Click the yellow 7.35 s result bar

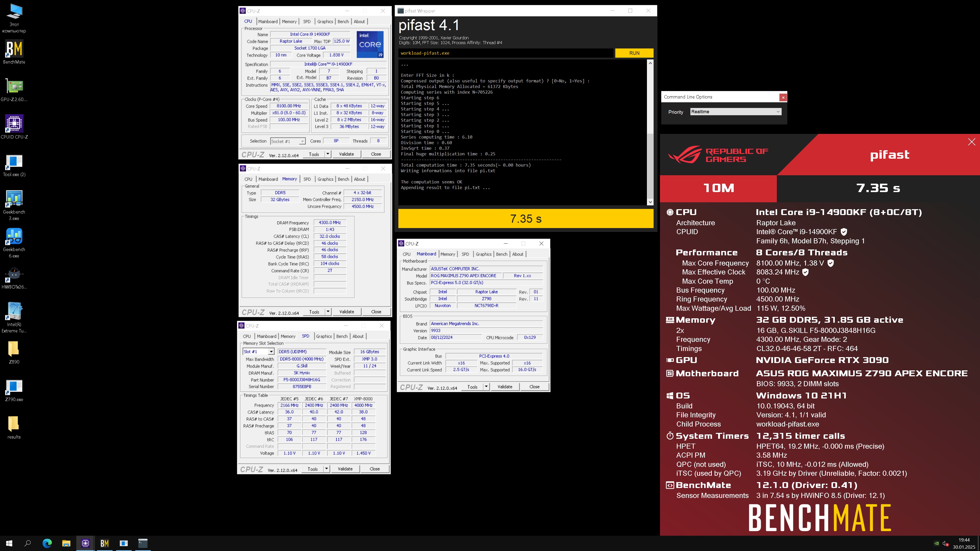(526, 219)
